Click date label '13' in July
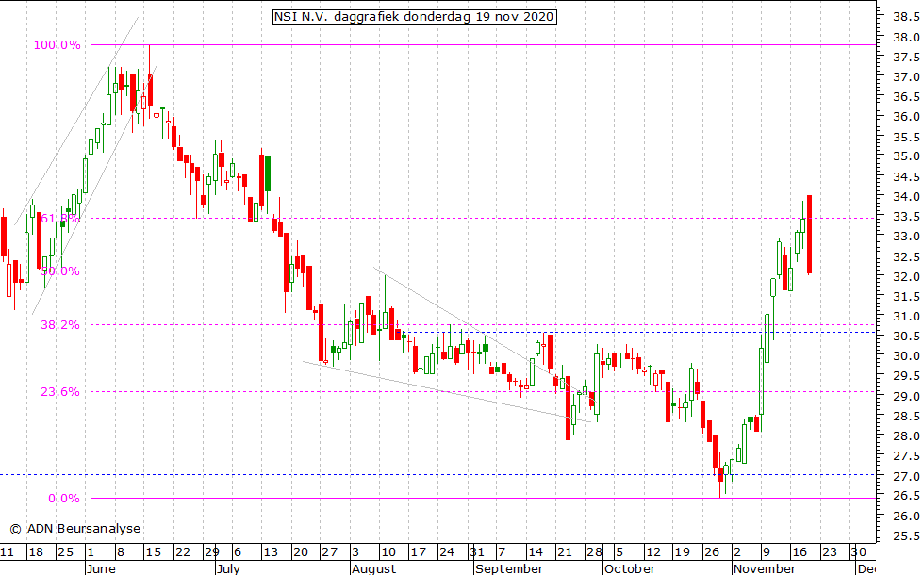Image resolution: width=924 pixels, height=575 pixels. [x=271, y=552]
